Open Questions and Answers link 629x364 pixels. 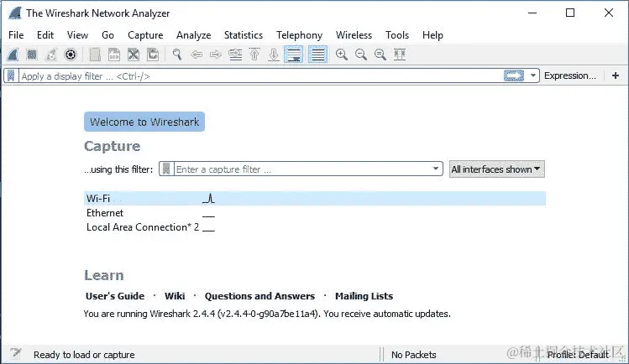(260, 296)
